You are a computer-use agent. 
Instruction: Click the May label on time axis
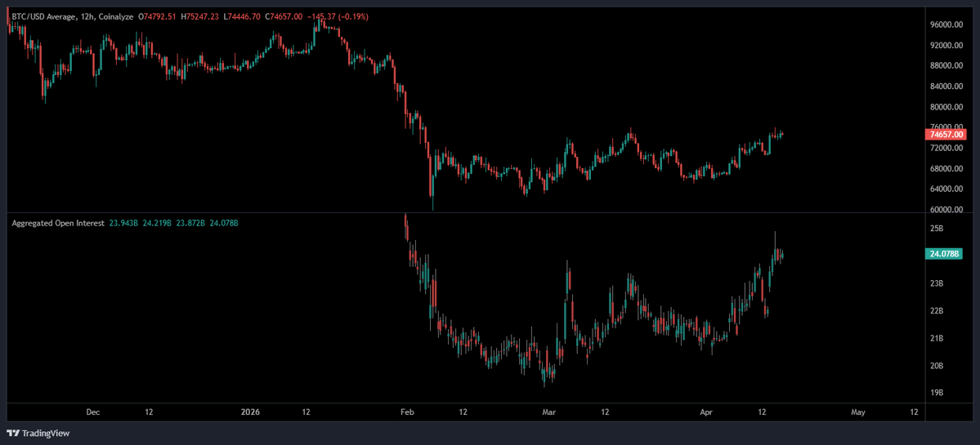(x=858, y=412)
